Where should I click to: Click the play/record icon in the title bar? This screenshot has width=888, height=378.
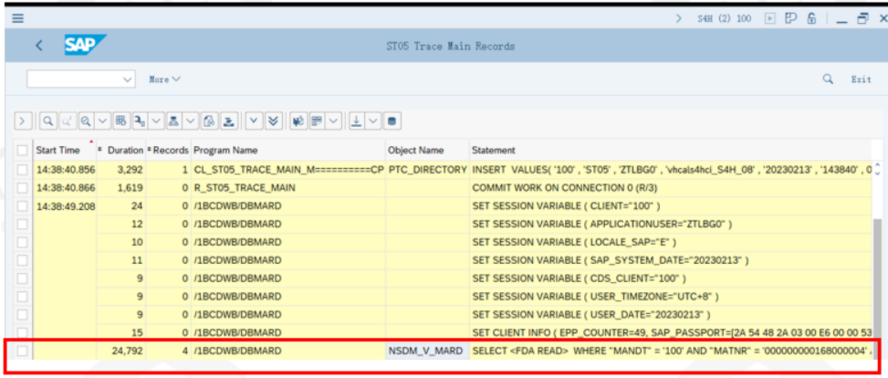point(770,19)
